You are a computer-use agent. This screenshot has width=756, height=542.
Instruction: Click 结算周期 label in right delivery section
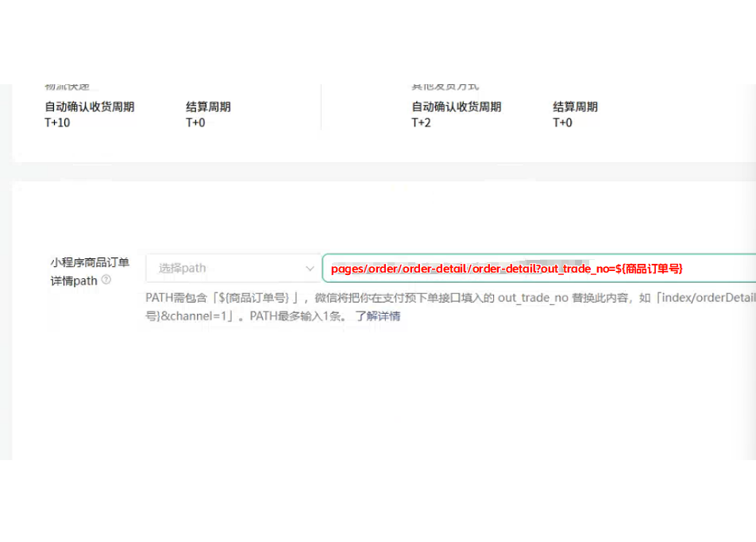pyautogui.click(x=575, y=107)
